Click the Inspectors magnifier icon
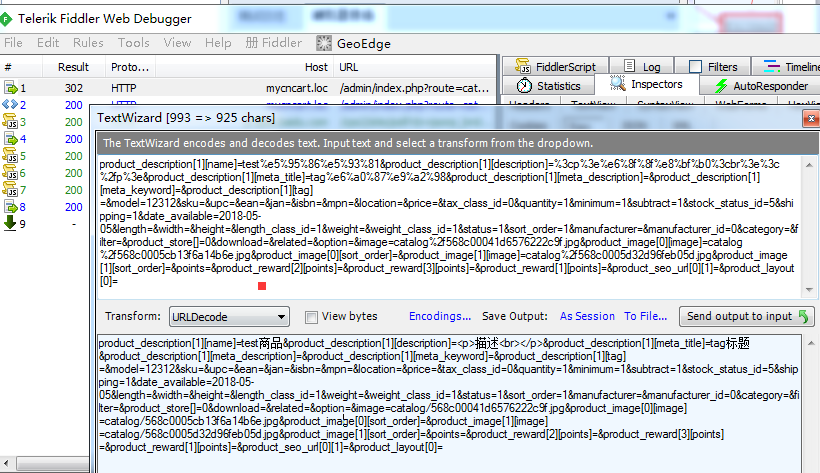 coord(618,84)
